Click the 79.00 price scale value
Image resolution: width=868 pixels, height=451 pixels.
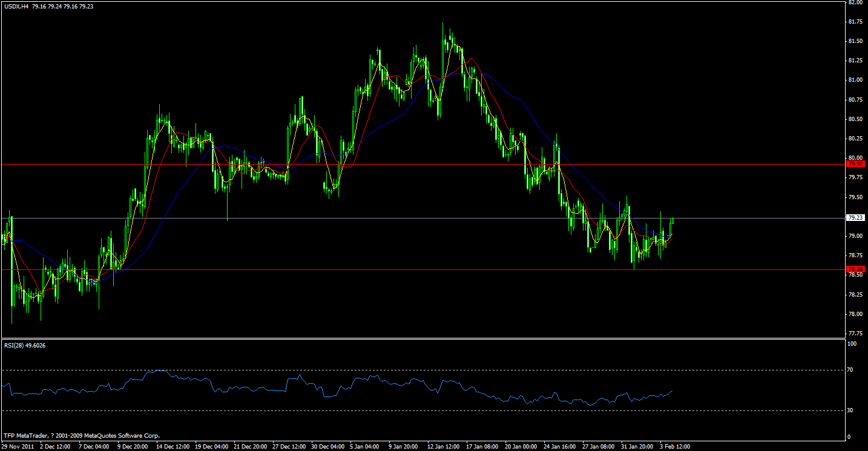pyautogui.click(x=855, y=236)
